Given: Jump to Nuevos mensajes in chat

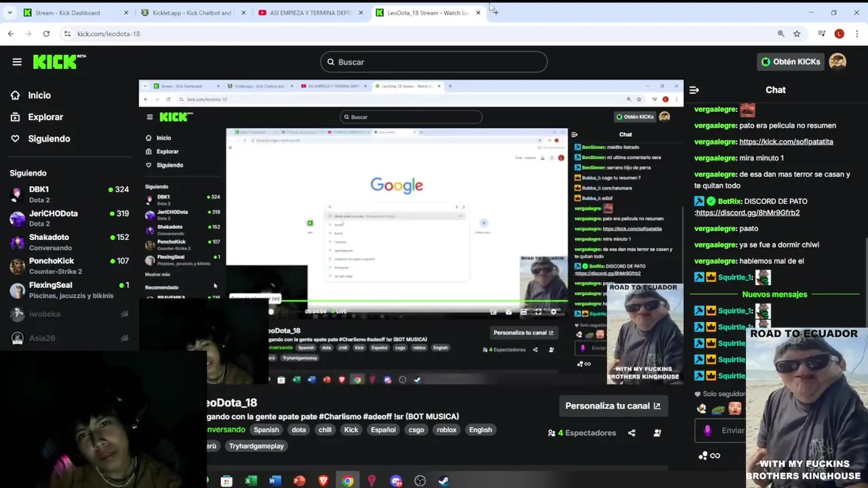Looking at the screenshot, I should coord(774,294).
